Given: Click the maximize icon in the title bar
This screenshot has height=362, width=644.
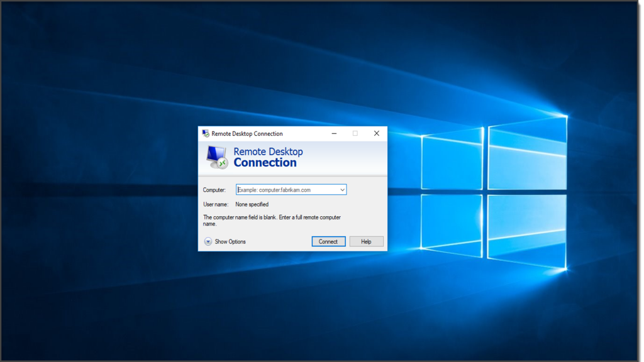Looking at the screenshot, I should [x=355, y=133].
